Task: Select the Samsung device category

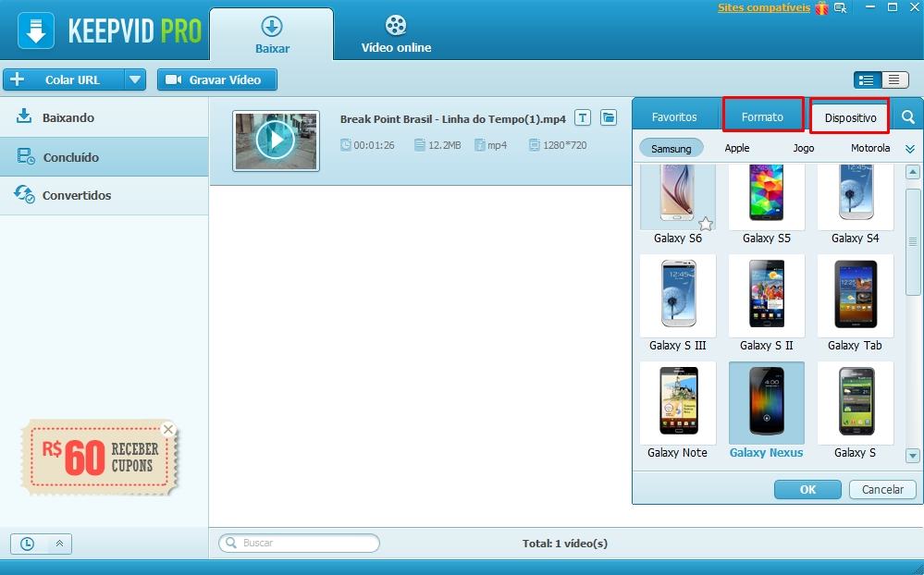Action: (671, 148)
